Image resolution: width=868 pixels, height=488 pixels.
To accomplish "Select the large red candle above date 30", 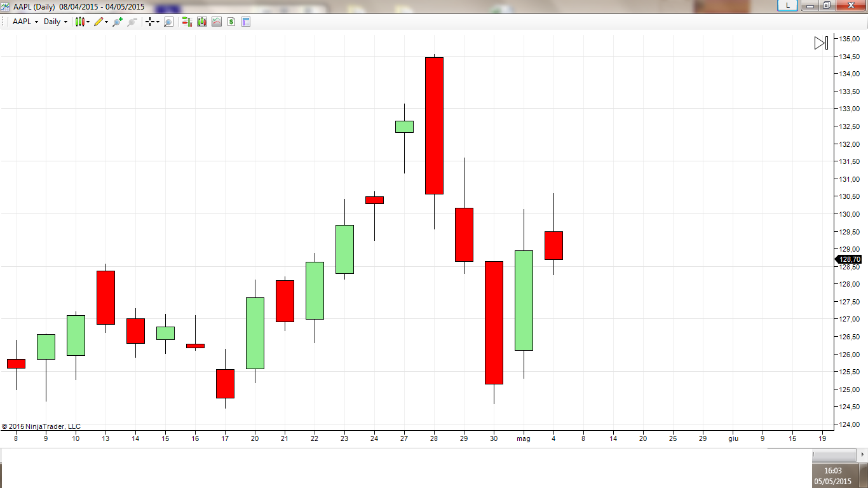I will pyautogui.click(x=494, y=323).
